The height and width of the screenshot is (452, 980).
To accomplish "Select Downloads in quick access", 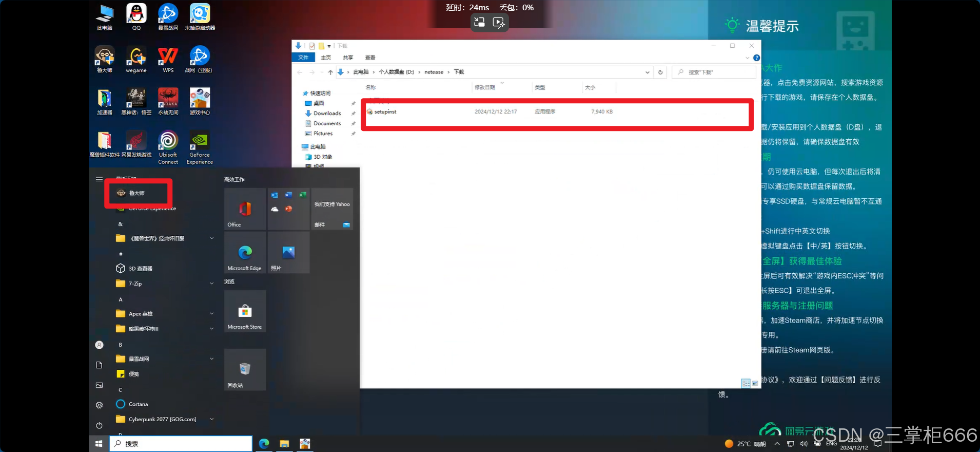I will pos(327,114).
